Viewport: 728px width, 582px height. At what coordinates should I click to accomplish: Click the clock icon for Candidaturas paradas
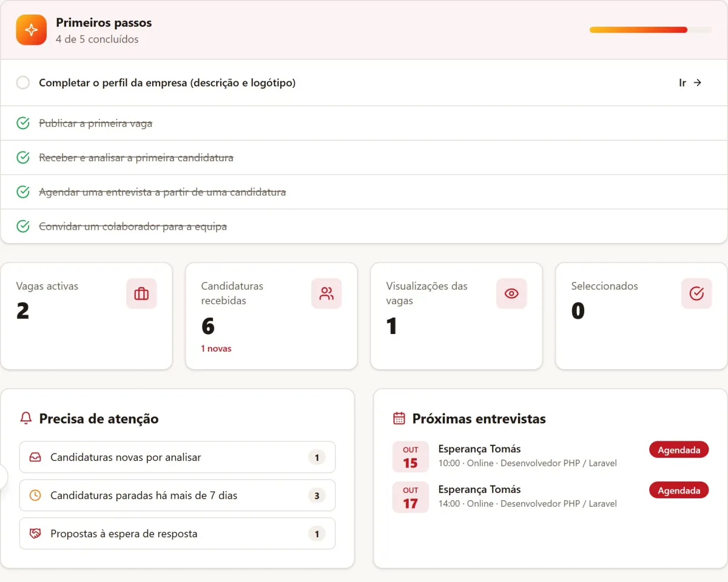pyautogui.click(x=35, y=495)
